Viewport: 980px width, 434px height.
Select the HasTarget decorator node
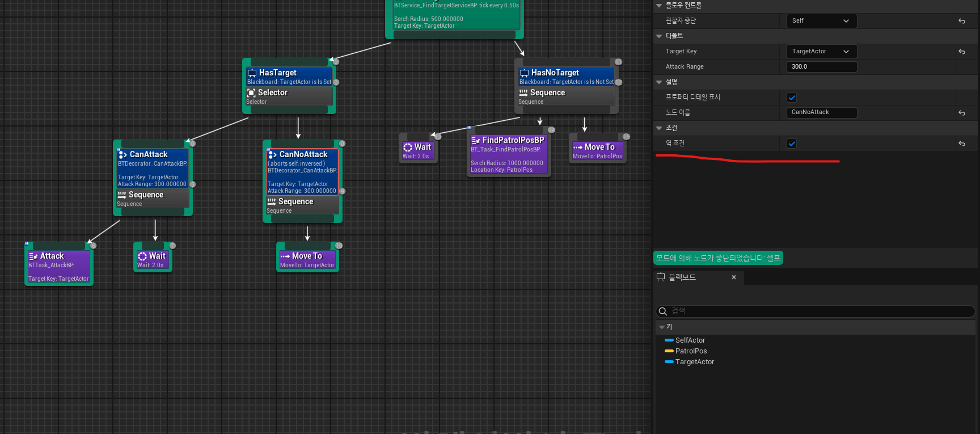coord(289,77)
